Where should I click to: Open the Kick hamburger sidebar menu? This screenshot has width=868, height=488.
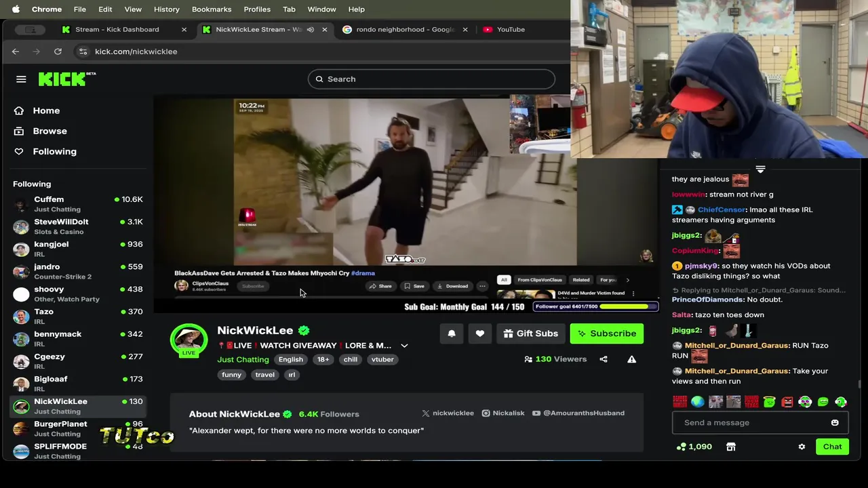coord(21,79)
